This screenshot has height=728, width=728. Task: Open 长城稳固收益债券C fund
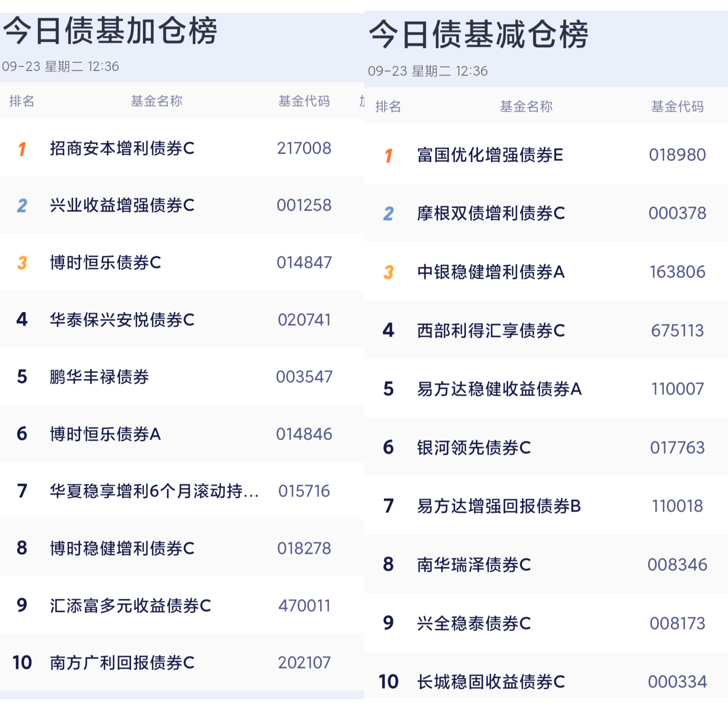coord(491,682)
